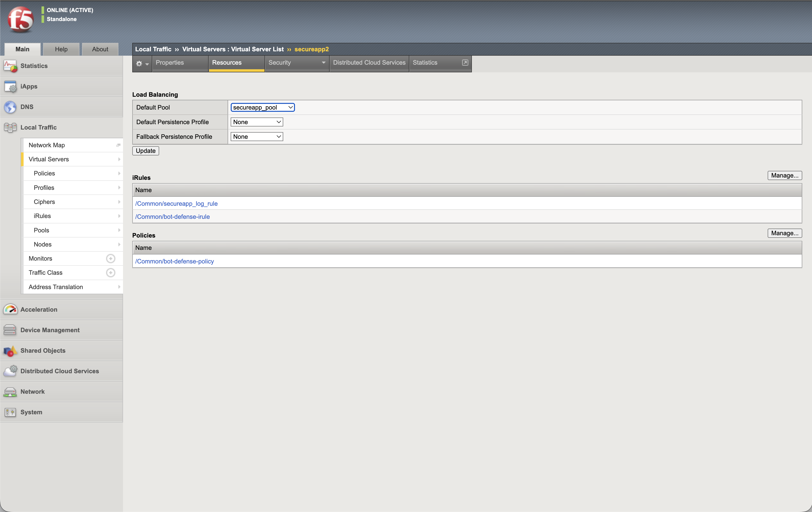Click the plus icon beside Monitors
The width and height of the screenshot is (812, 512).
point(111,259)
